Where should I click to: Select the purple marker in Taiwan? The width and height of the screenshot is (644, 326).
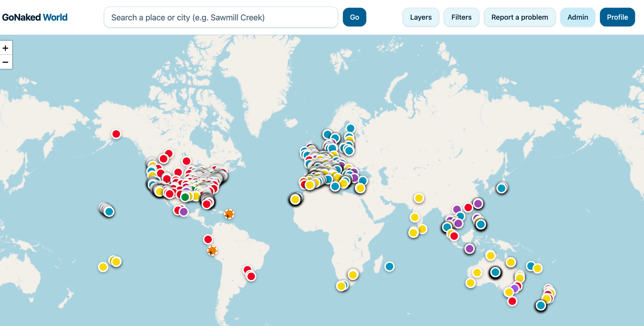478,204
